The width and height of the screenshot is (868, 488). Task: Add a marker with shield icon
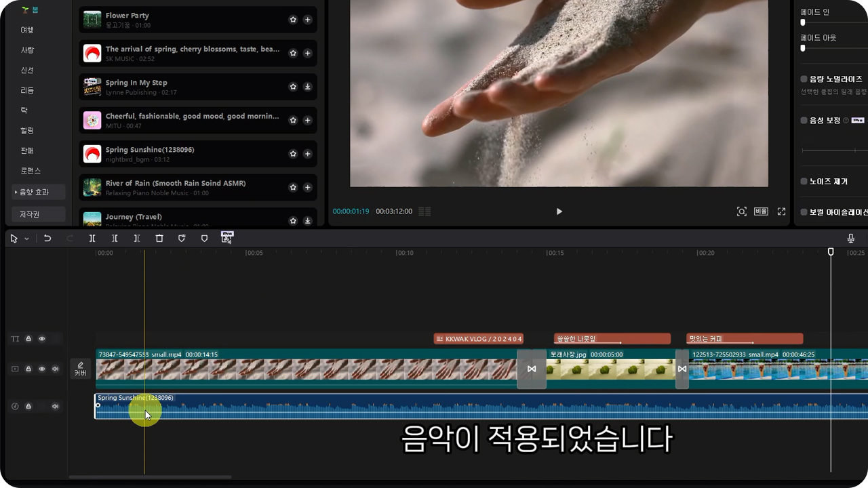(204, 238)
